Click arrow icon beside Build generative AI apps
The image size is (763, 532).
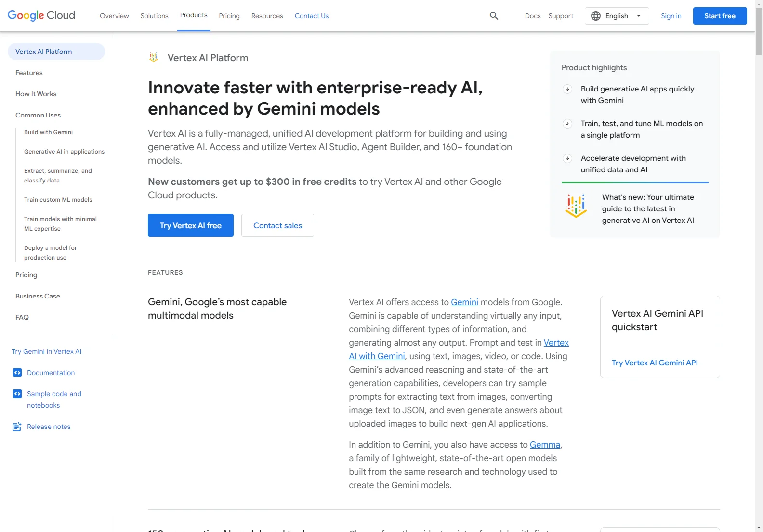pos(567,89)
